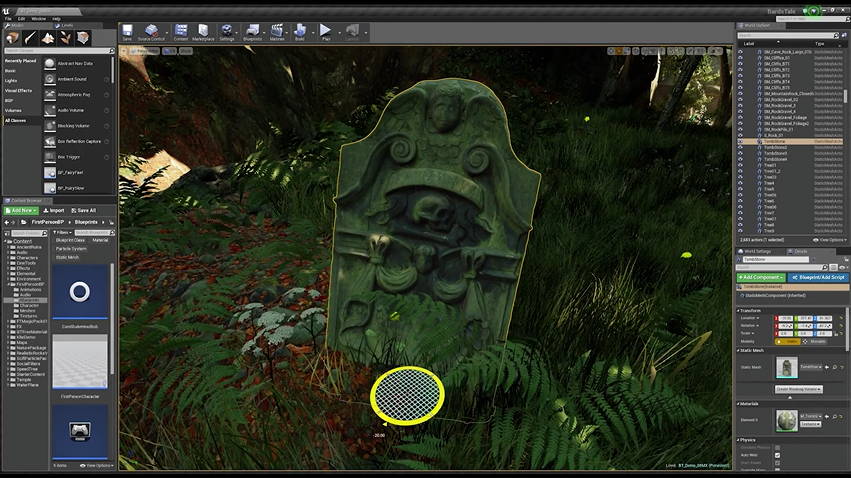Click the material Element 0 thumbnail

pos(786,420)
